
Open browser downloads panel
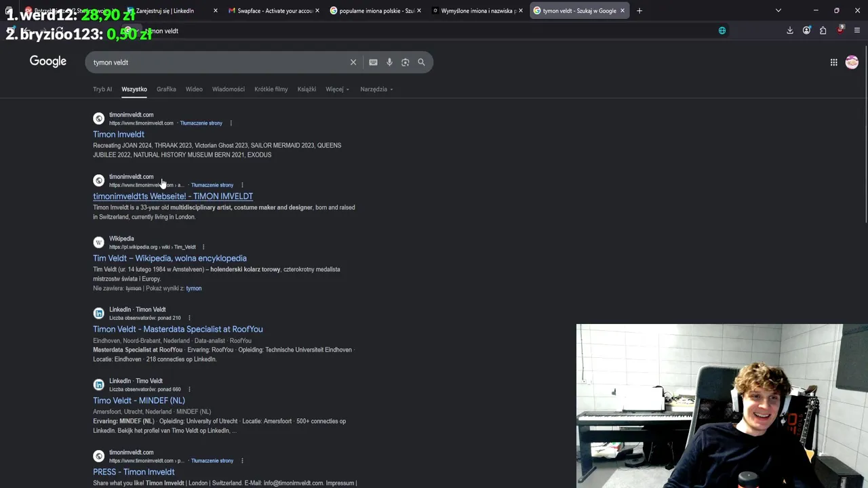tap(790, 30)
